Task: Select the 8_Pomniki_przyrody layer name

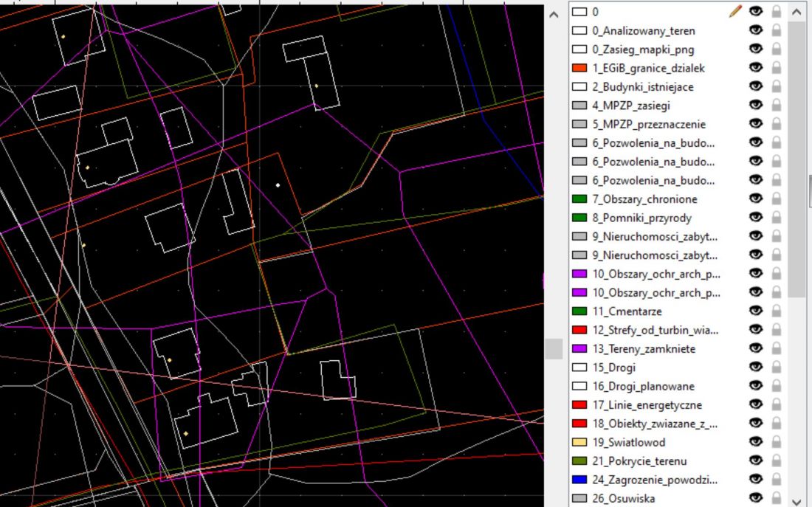Action: [x=642, y=218]
